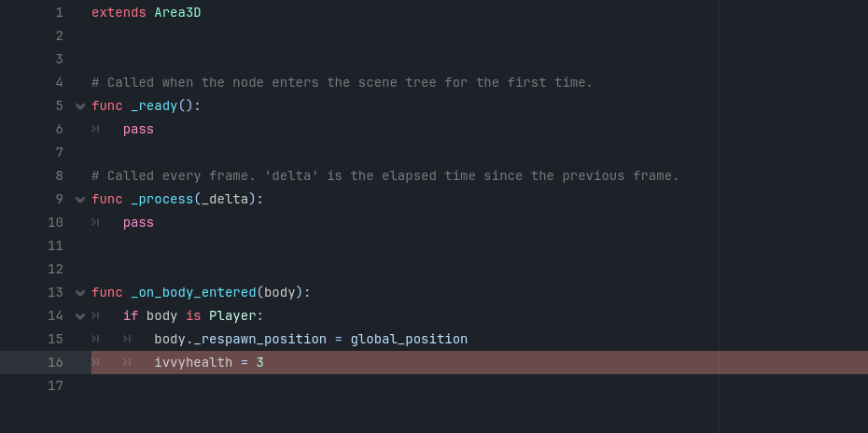Click the 'pass' statement under _ready
Viewport: 868px width, 433px height.
pyautogui.click(x=138, y=130)
